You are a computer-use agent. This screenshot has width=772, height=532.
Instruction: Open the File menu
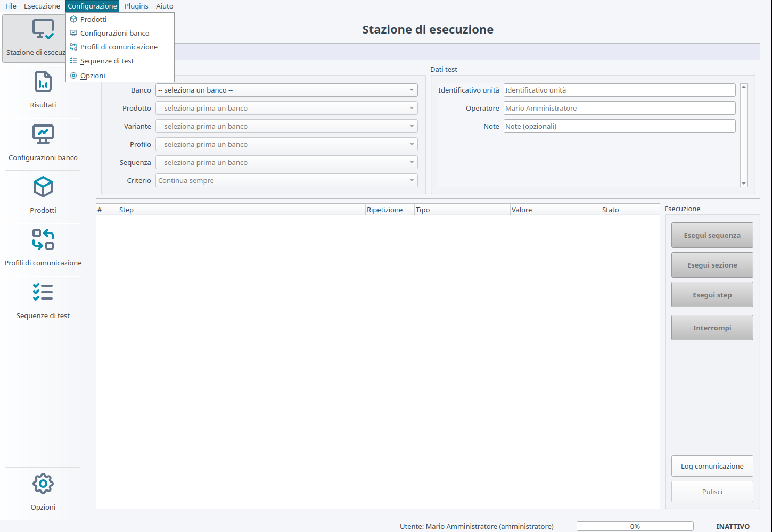11,6
